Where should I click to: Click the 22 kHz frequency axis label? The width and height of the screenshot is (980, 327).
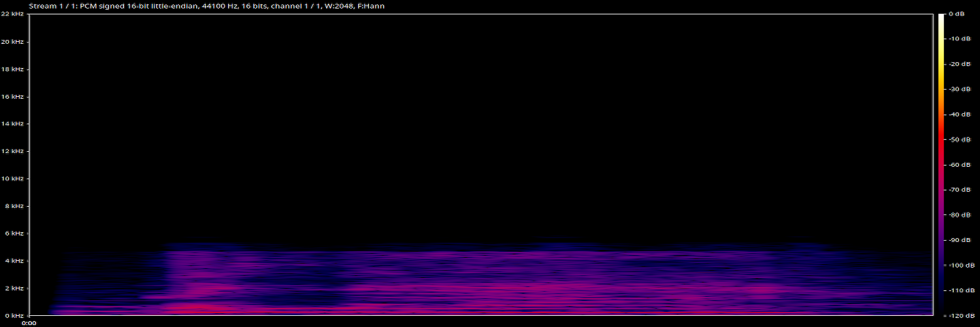[13, 14]
